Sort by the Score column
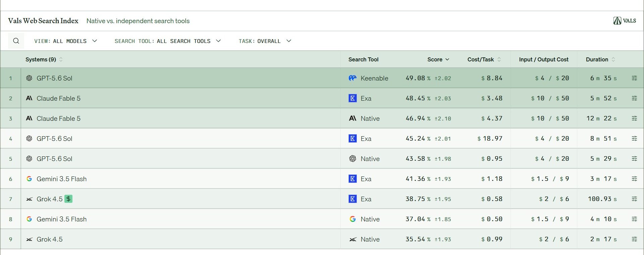 pyautogui.click(x=438, y=59)
